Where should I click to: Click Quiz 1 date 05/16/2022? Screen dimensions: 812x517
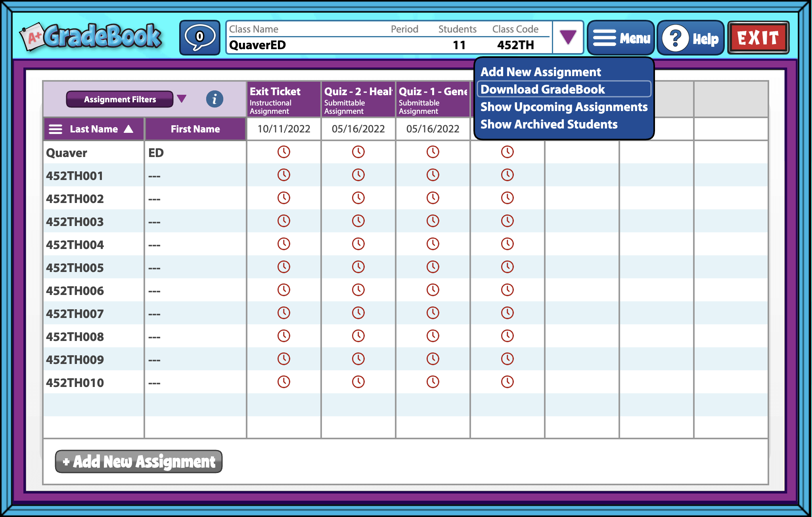coord(433,129)
